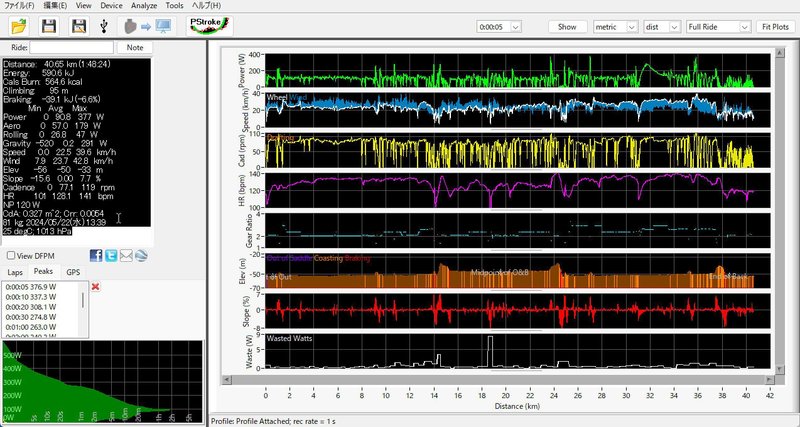Click the yellow cadence plot

[518, 150]
